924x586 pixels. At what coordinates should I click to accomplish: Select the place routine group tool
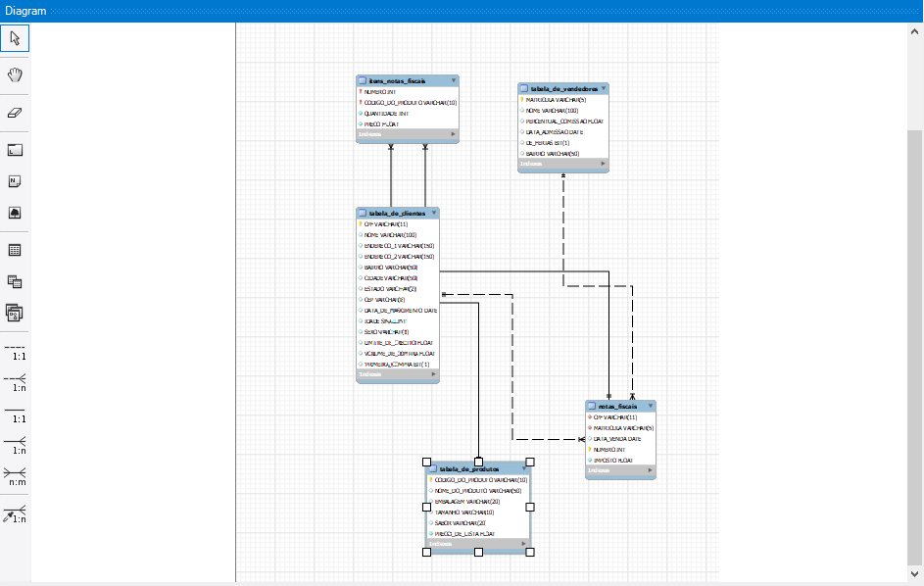pos(14,314)
